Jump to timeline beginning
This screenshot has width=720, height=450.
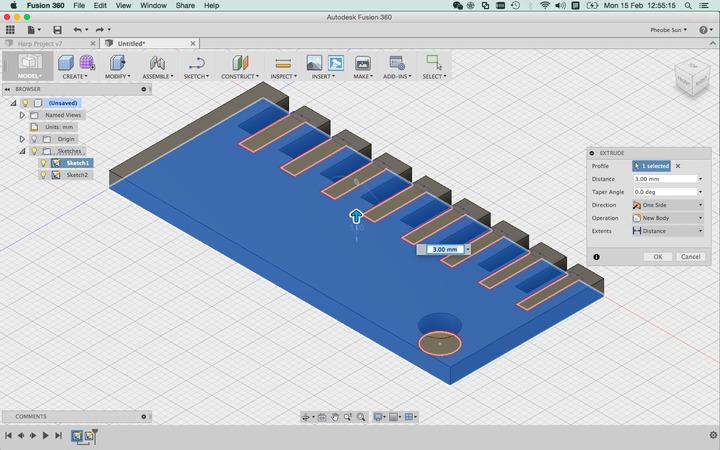[x=8, y=435]
